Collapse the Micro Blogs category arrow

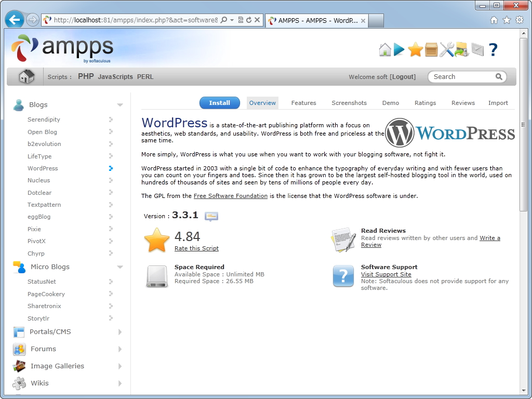pos(120,267)
